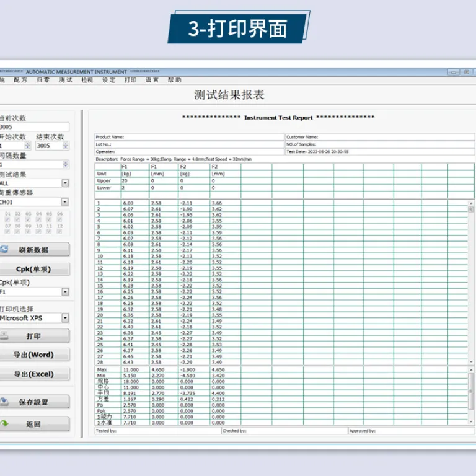Click the 导出(Excel) button

[34, 374]
